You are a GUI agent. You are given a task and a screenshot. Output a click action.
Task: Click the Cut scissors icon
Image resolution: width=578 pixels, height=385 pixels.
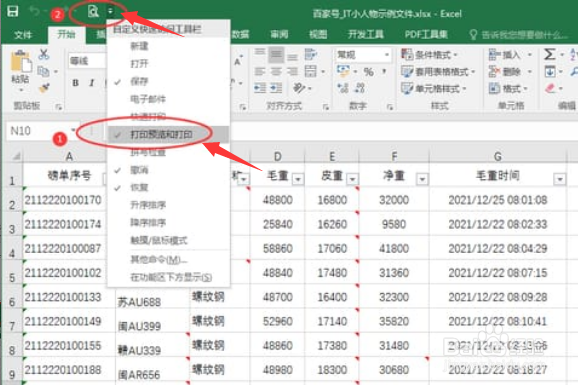[44, 55]
